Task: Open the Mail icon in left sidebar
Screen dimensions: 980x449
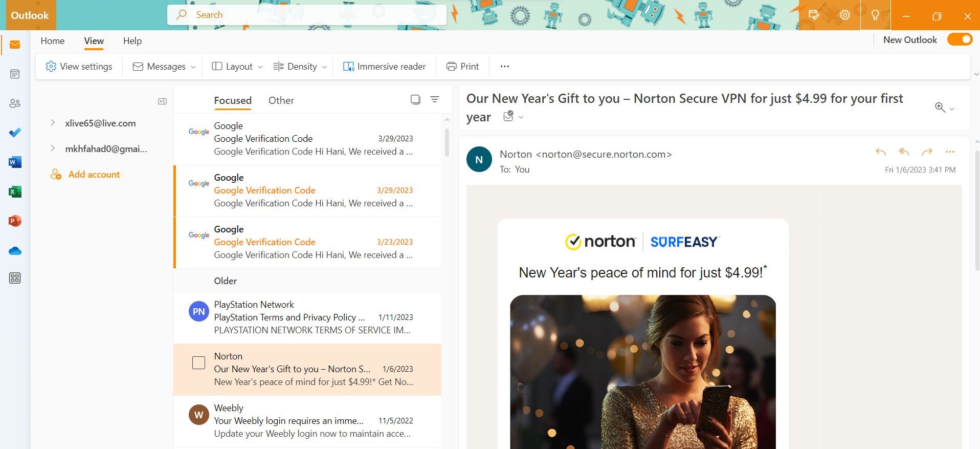Action: click(15, 45)
